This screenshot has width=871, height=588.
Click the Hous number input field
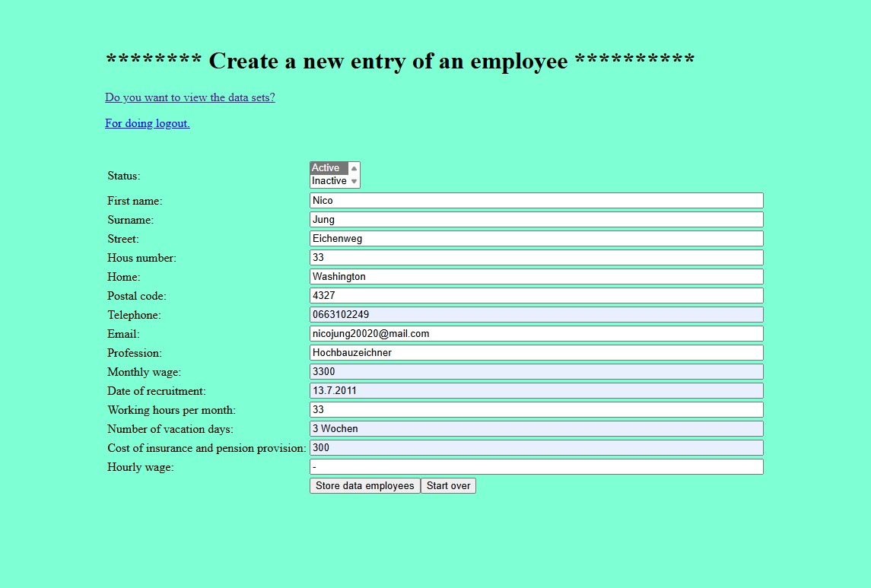point(536,258)
